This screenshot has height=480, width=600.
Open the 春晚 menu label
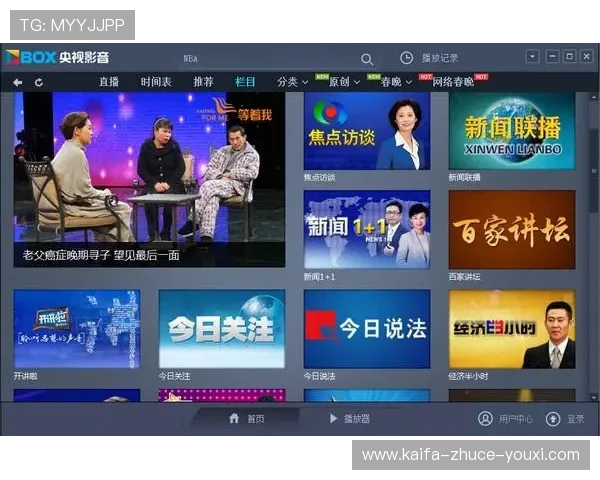pyautogui.click(x=391, y=82)
